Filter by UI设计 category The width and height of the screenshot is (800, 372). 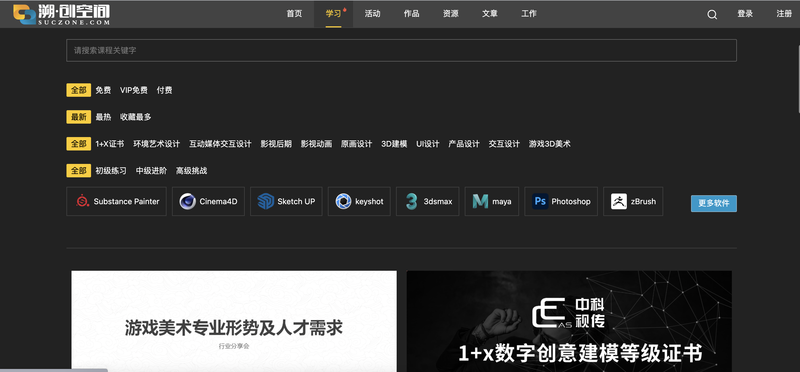click(428, 144)
